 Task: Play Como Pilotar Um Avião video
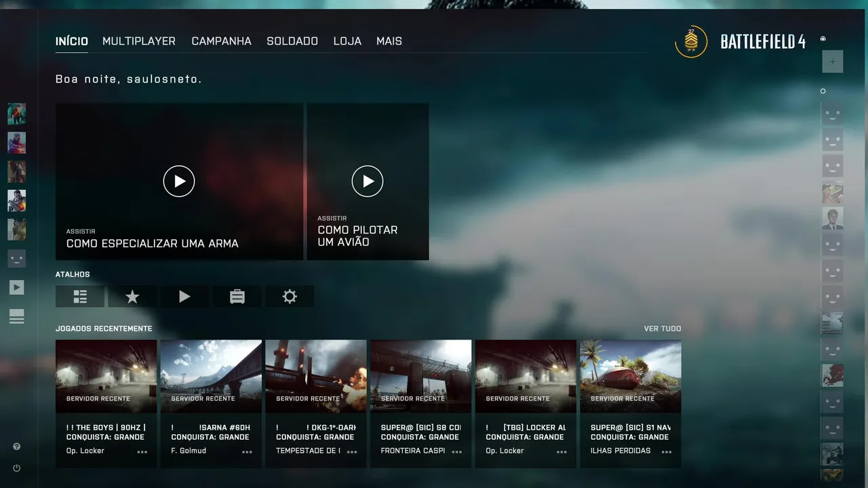click(368, 181)
